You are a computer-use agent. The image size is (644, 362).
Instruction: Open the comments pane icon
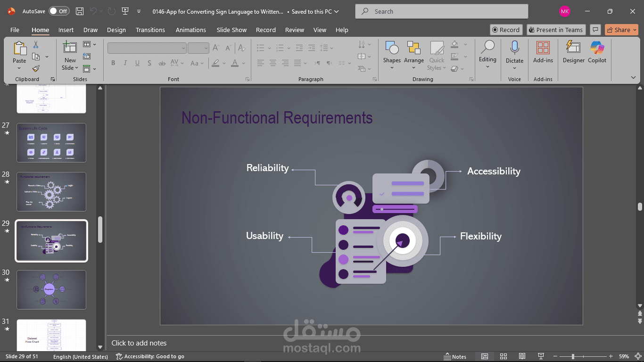click(x=595, y=30)
